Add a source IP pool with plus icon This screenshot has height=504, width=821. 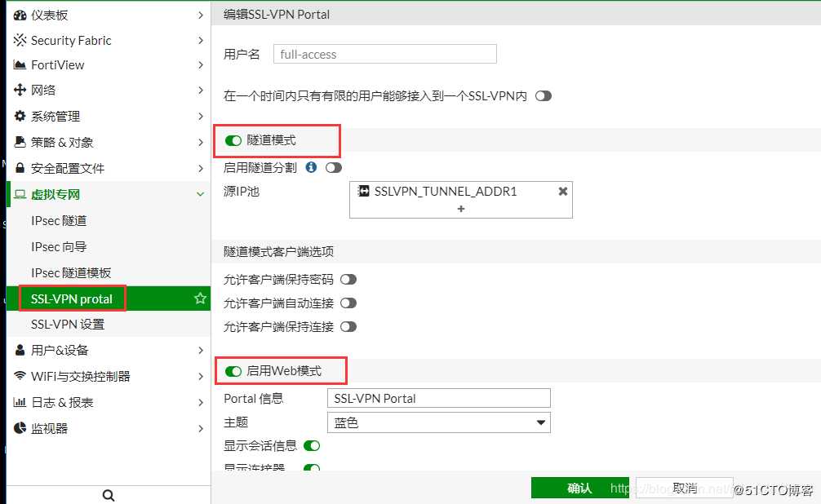[461, 209]
